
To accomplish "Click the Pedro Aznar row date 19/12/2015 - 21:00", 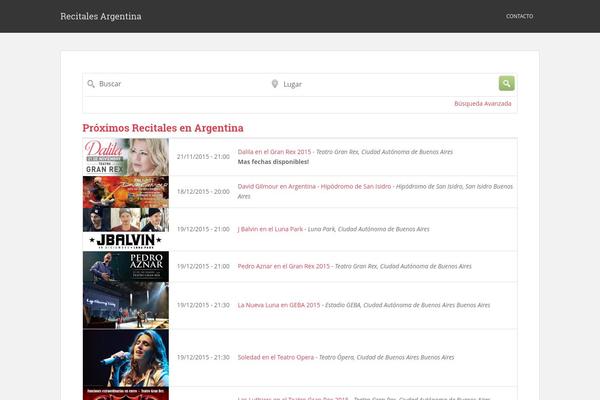I will tap(203, 266).
